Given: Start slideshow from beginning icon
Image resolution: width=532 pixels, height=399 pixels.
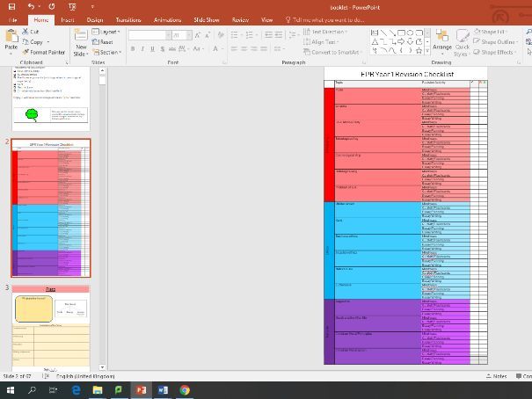Looking at the screenshot, I should tap(72, 7).
